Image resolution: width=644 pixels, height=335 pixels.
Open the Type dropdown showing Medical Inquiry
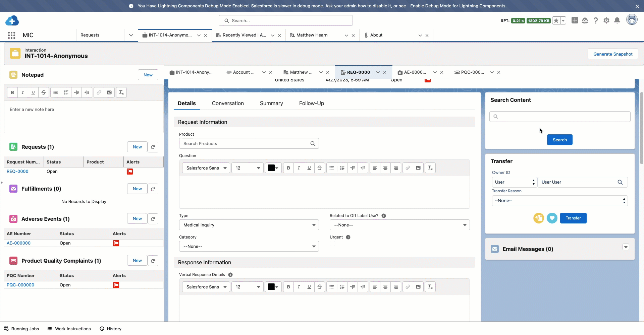[x=248, y=225]
